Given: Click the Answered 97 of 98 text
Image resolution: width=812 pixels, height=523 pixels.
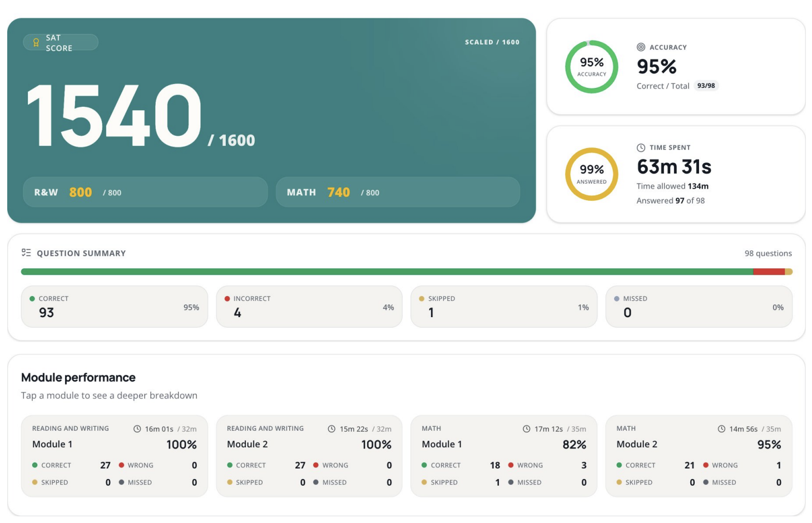Looking at the screenshot, I should tap(671, 201).
